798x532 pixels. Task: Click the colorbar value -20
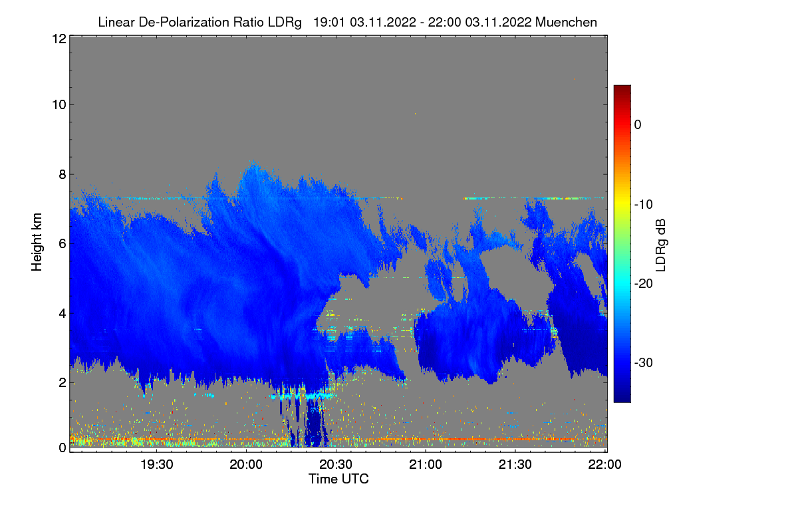tap(644, 283)
